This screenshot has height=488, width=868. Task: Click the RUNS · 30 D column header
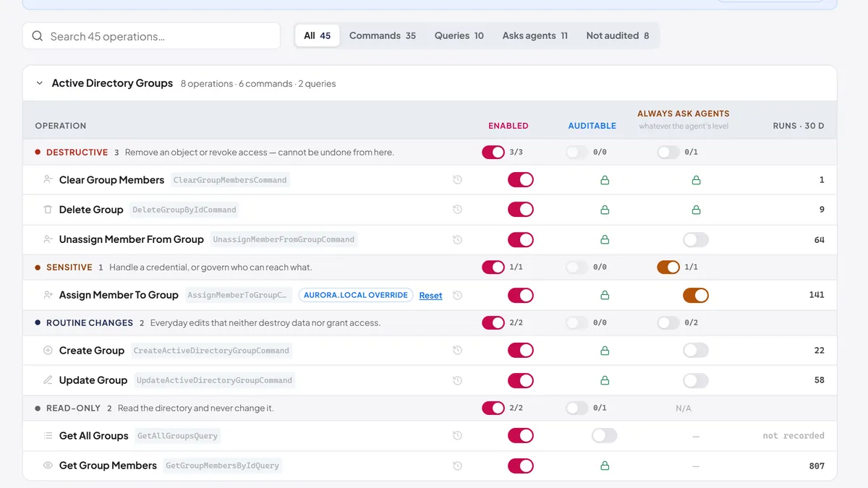[x=799, y=126]
